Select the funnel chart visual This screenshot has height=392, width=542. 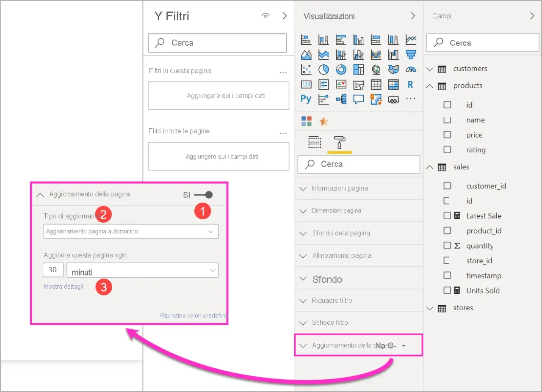410,55
